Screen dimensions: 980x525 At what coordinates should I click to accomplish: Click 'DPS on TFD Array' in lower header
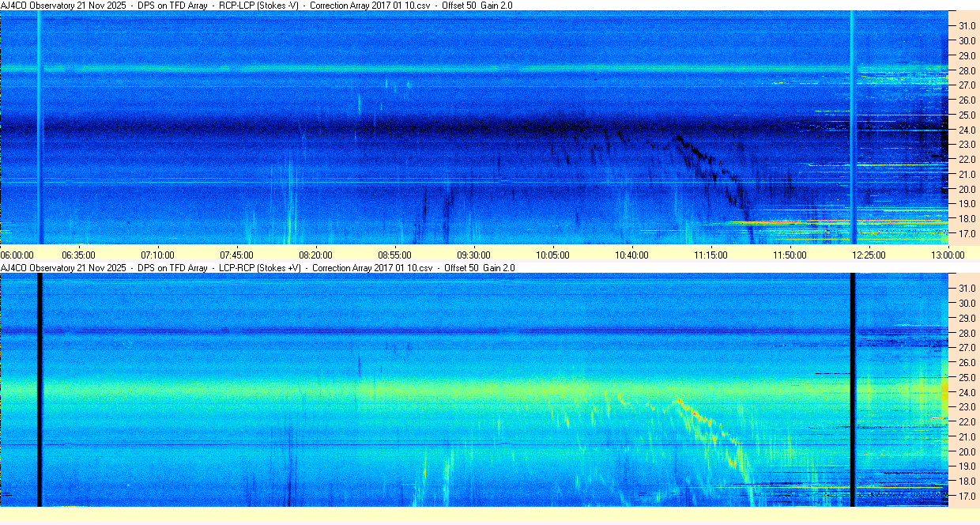pyautogui.click(x=172, y=268)
